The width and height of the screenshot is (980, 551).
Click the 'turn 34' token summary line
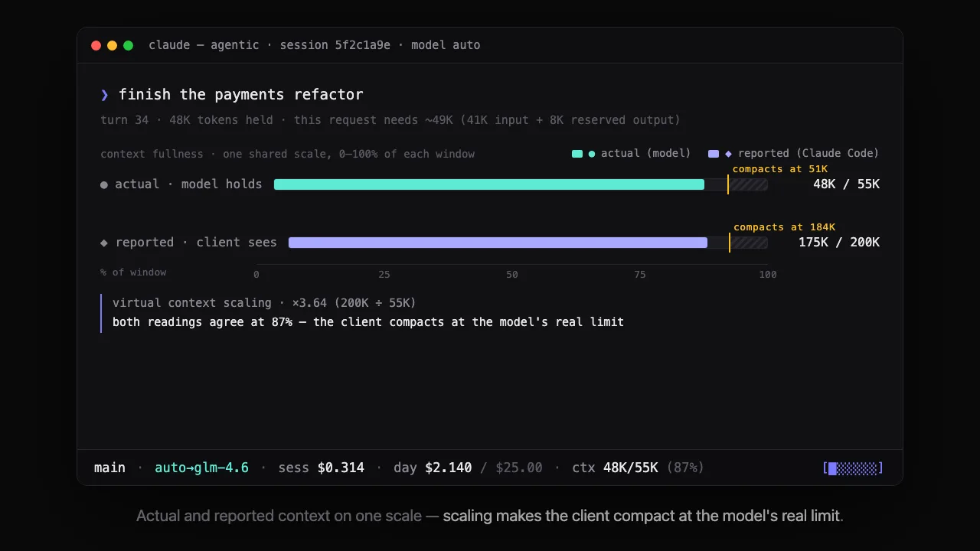390,120
